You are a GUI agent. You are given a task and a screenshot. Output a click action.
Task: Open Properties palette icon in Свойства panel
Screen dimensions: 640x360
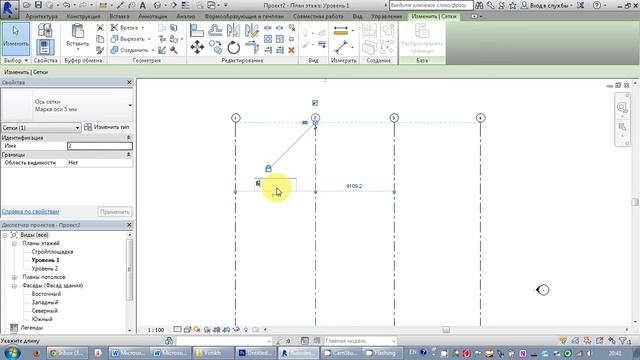click(45, 47)
